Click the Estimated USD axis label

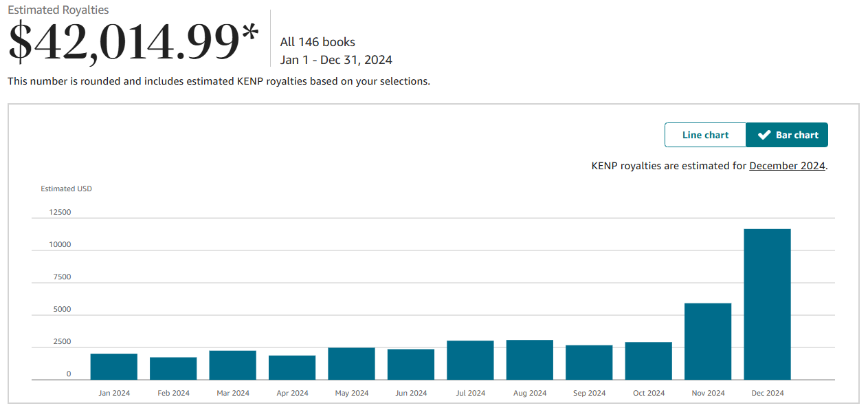[x=66, y=188]
